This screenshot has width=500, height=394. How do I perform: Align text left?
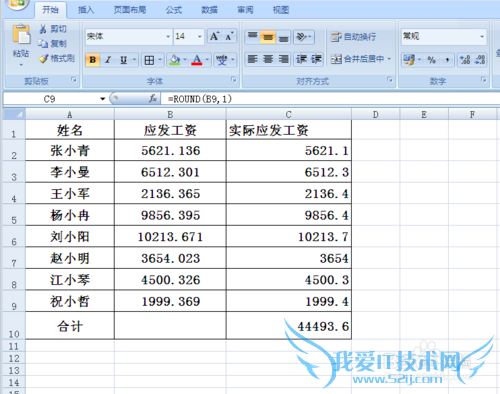pos(252,59)
